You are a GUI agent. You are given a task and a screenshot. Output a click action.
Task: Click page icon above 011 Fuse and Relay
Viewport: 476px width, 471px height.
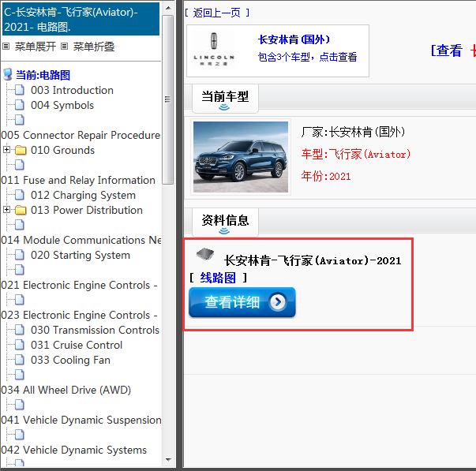pyautogui.click(x=20, y=165)
